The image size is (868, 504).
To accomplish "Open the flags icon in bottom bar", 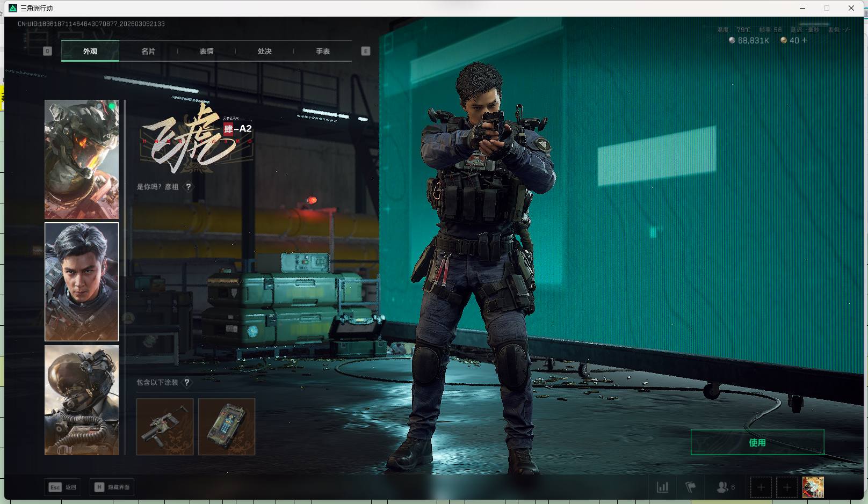I will (691, 487).
